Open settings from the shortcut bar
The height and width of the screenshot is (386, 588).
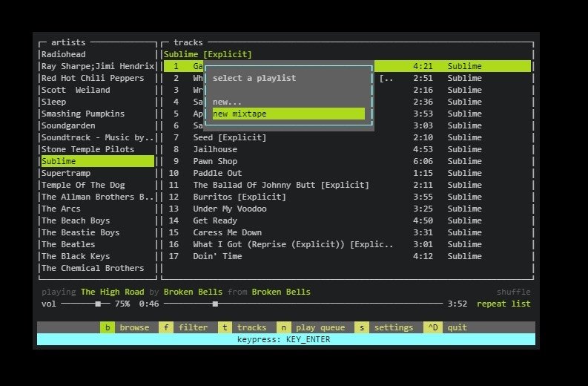(x=383, y=327)
